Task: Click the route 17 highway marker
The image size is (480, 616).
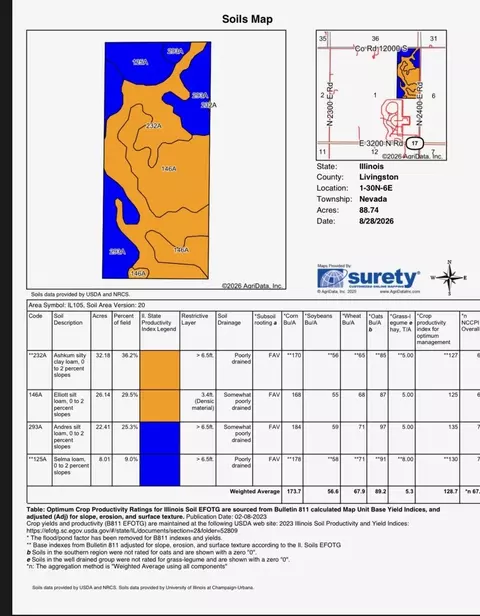Action: pyautogui.click(x=415, y=143)
